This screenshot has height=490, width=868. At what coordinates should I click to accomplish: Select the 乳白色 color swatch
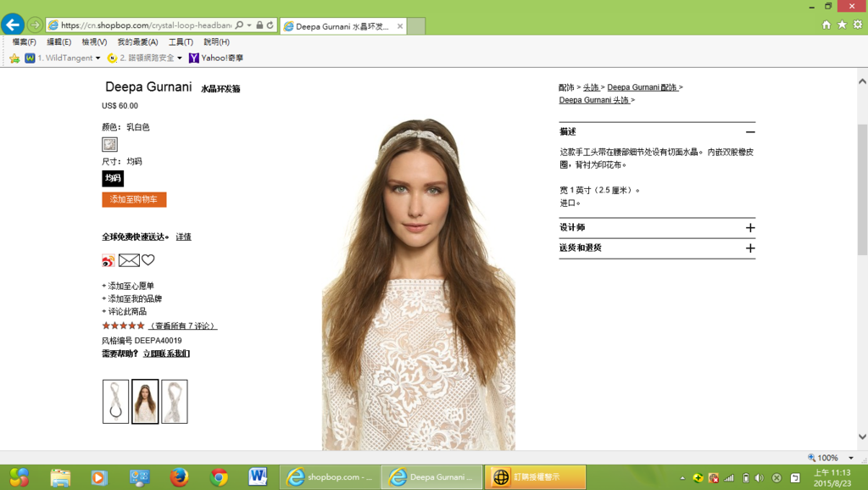(x=109, y=144)
